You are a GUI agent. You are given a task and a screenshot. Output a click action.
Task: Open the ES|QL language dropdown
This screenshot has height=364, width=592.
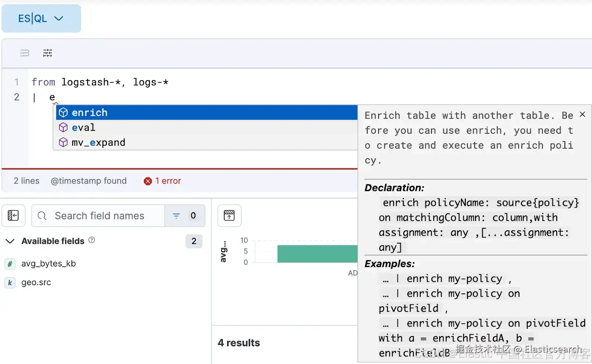coord(41,18)
